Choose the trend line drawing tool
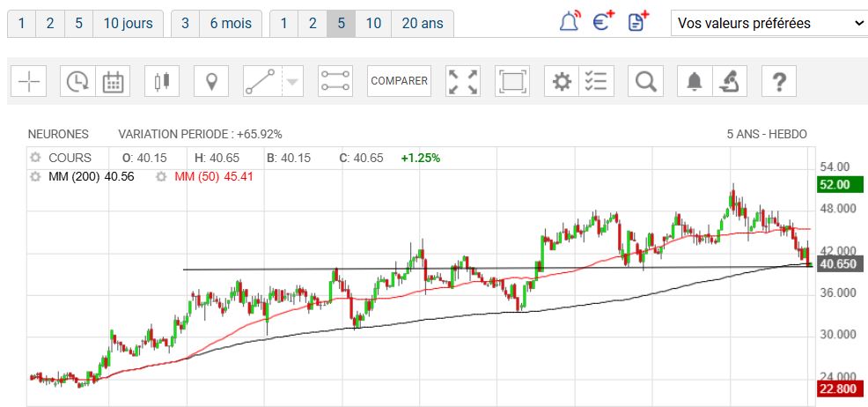 tap(260, 82)
